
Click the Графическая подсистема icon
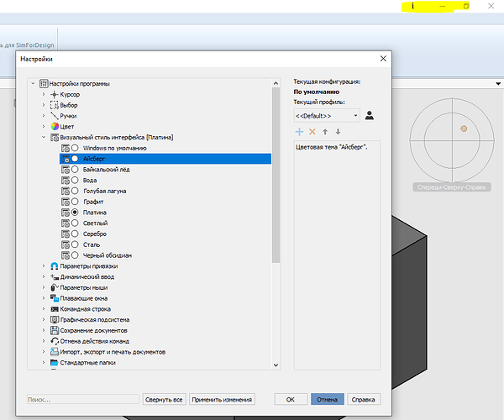click(x=55, y=320)
